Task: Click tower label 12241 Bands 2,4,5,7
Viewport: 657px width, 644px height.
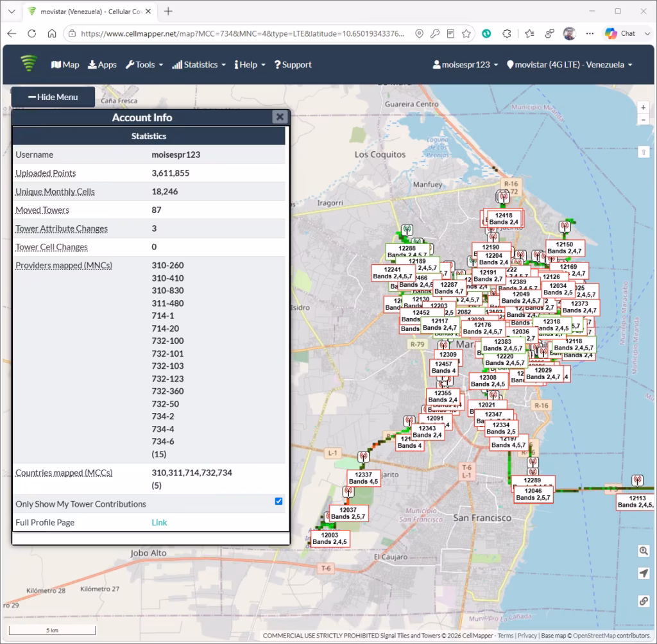Action: coord(392,273)
